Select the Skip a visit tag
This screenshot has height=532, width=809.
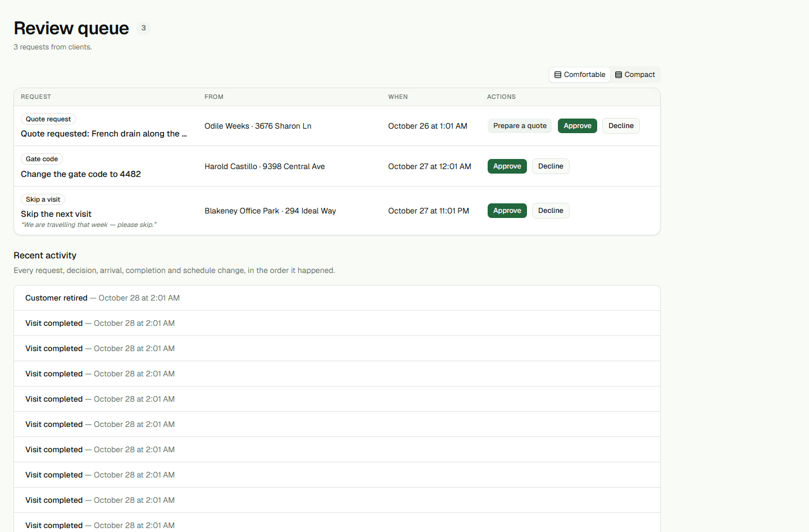pyautogui.click(x=43, y=199)
